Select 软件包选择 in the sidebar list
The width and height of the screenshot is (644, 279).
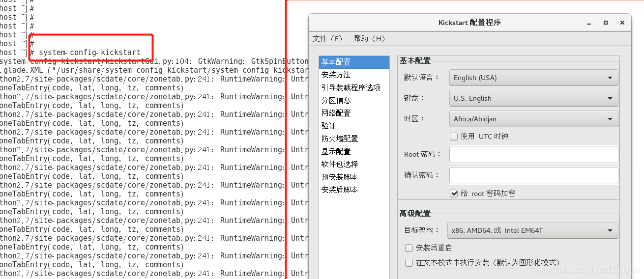[x=353, y=164]
